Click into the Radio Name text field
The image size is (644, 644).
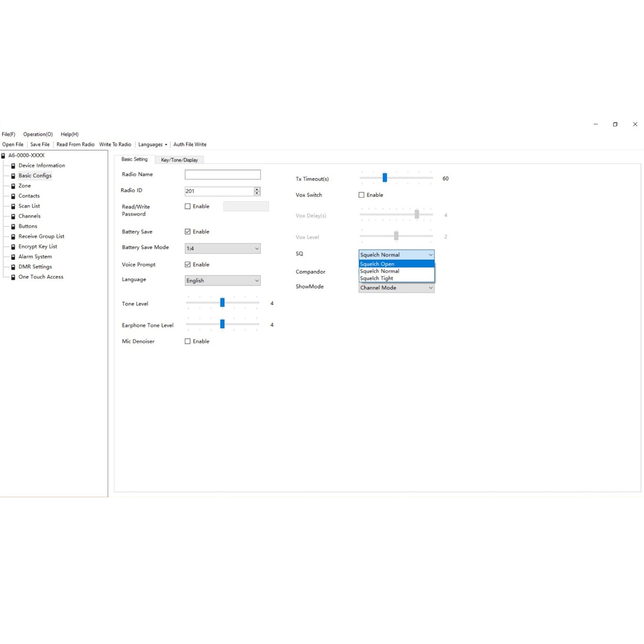click(x=222, y=175)
